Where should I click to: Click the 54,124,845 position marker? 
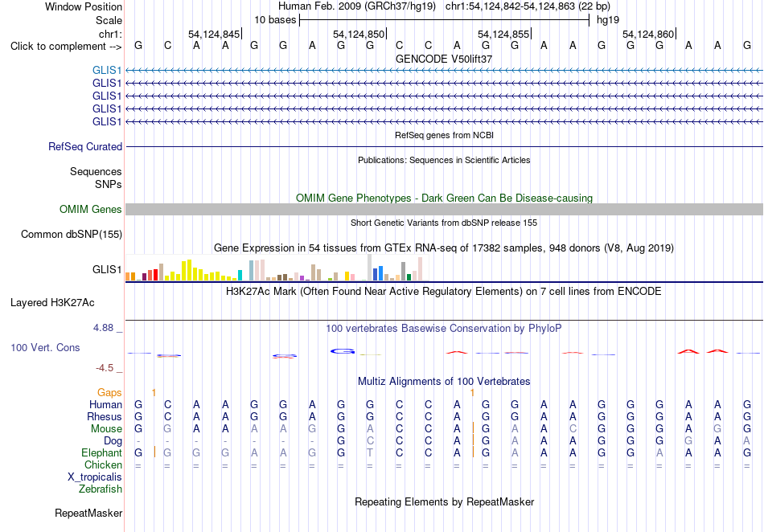215,34
